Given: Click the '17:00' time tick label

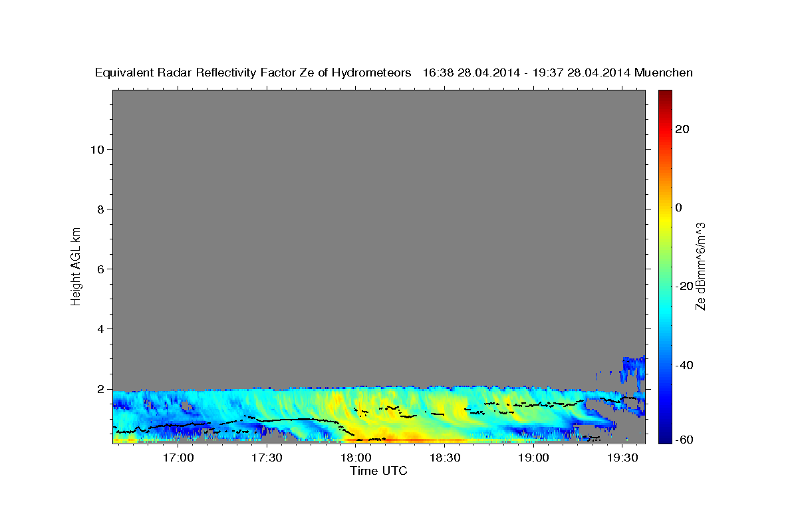Looking at the screenshot, I should click(178, 458).
